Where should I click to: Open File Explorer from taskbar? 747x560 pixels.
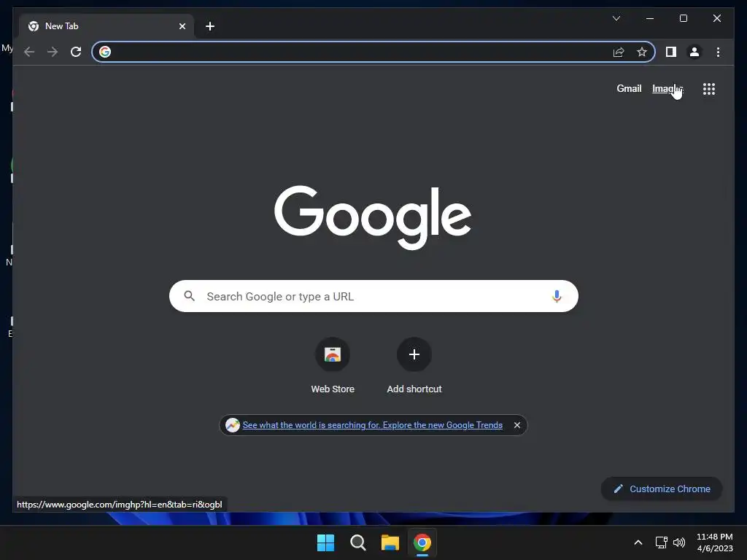[x=390, y=542]
